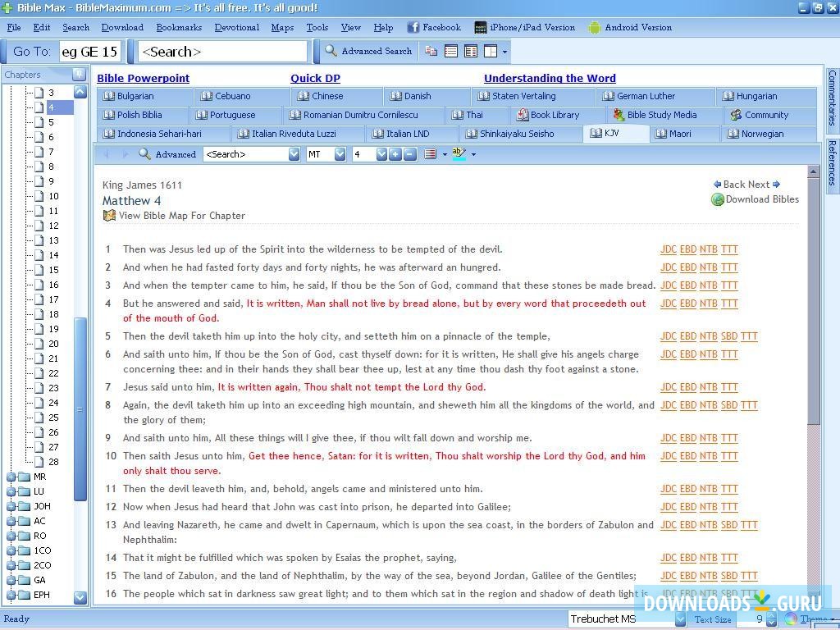
Task: Open the Commentaries side panel
Action: click(x=831, y=98)
